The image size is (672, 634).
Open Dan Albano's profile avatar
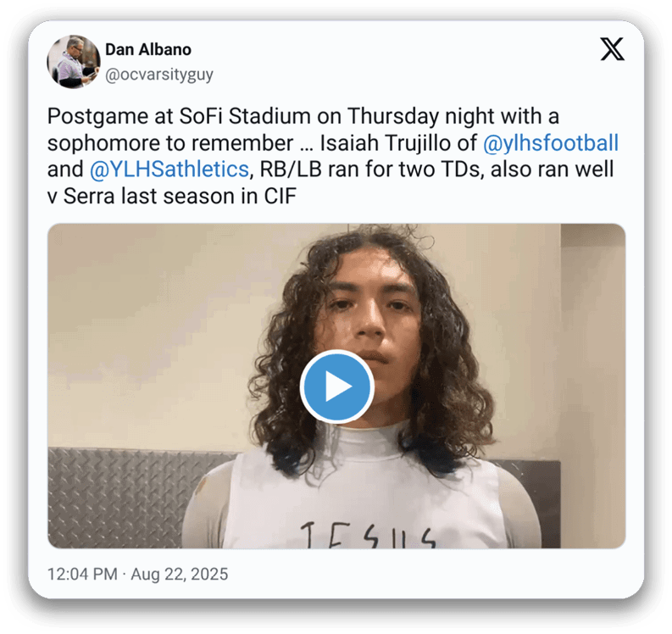coord(73,62)
